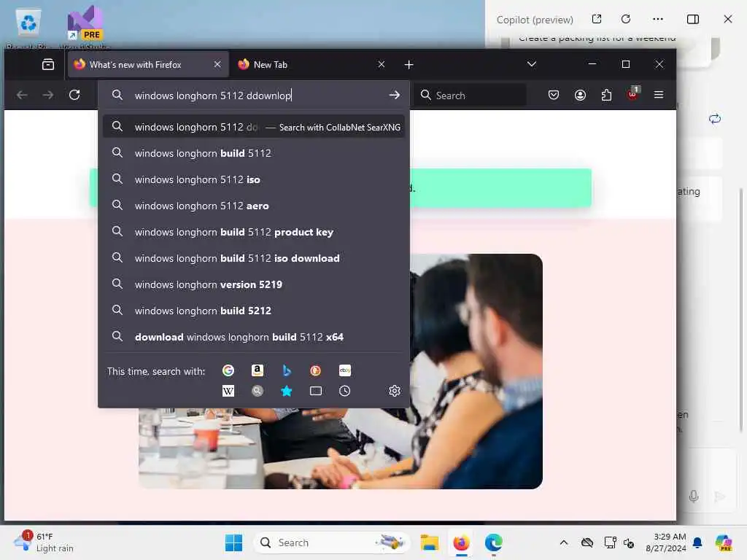Pick suggestion windows longhorn version 5219
This screenshot has width=747, height=560.
[254, 284]
